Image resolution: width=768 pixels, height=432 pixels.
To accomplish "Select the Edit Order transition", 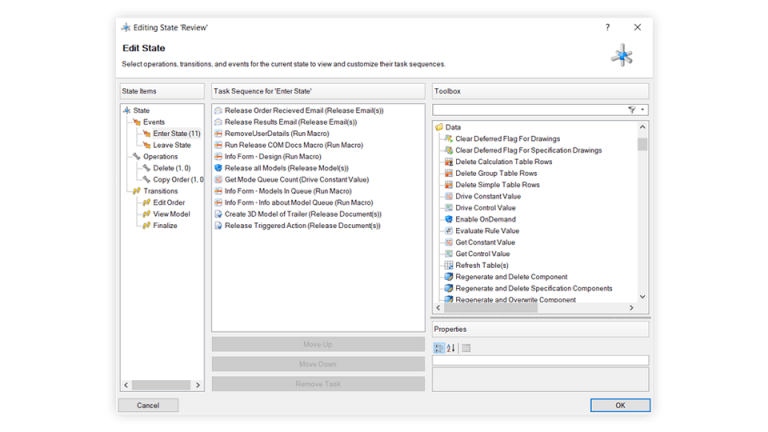I will (169, 202).
